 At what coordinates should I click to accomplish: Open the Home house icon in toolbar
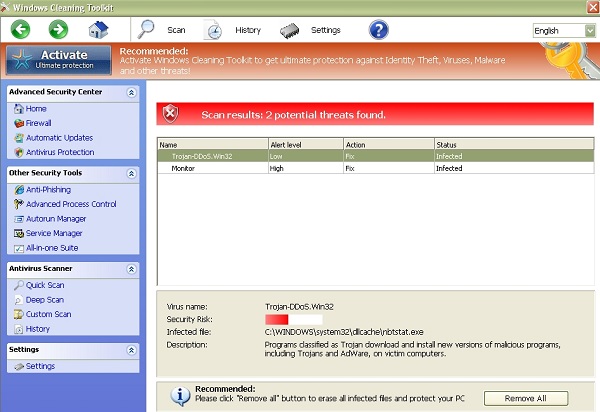97,30
